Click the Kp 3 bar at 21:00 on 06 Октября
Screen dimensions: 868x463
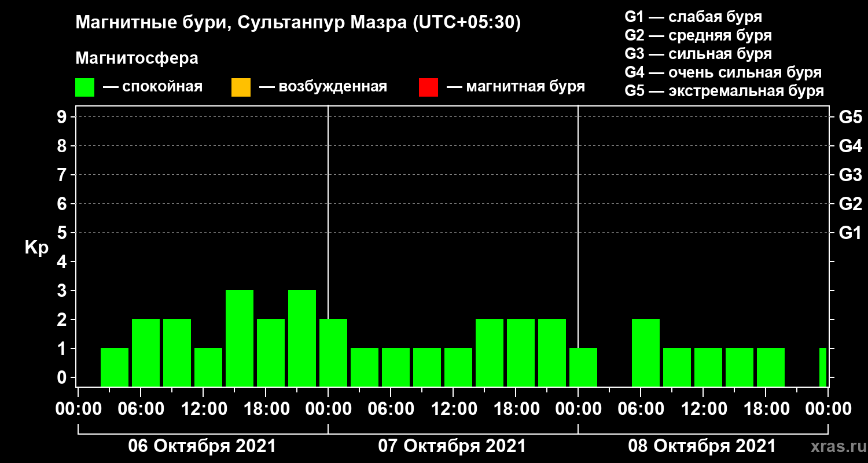pyautogui.click(x=302, y=338)
